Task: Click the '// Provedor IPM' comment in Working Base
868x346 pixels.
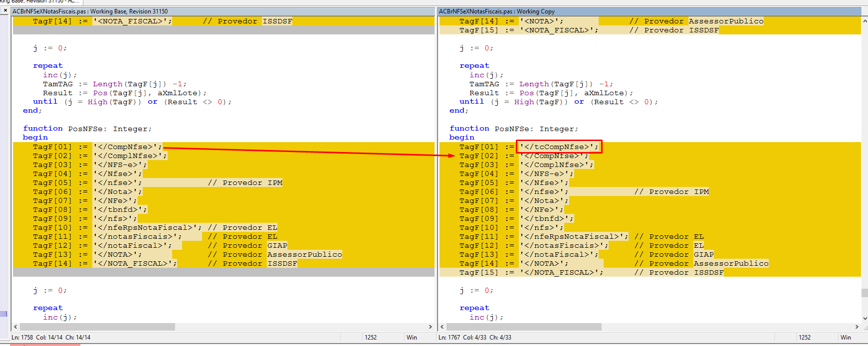Action: 245,182
